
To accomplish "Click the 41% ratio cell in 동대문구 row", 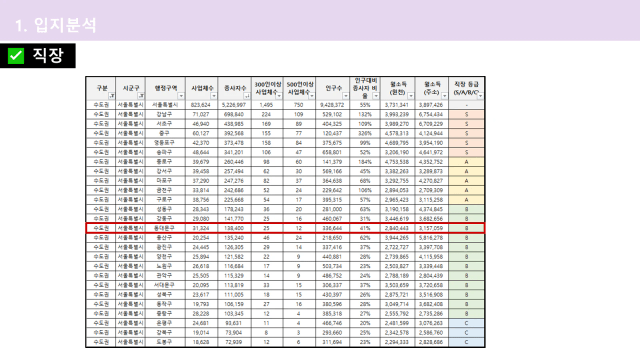I will [x=365, y=228].
